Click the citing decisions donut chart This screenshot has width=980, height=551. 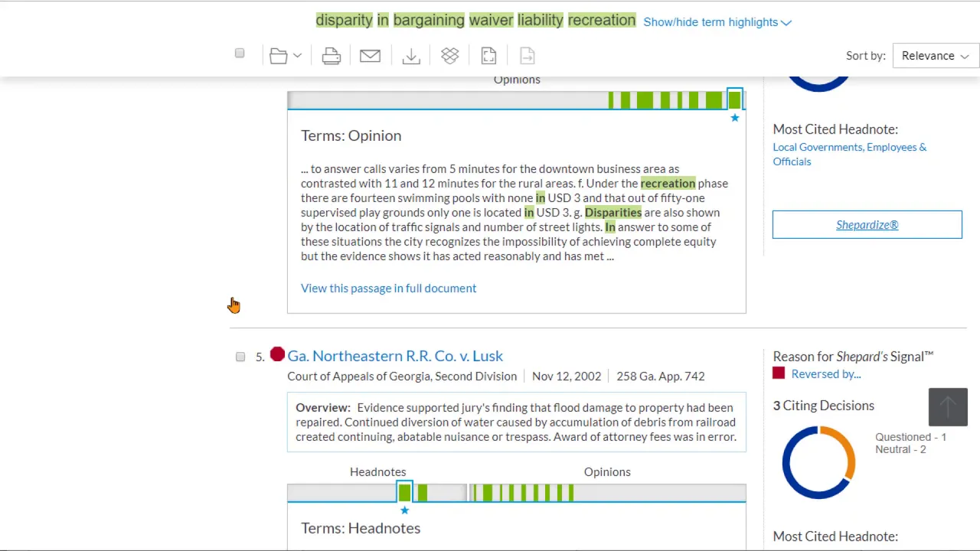tap(818, 463)
